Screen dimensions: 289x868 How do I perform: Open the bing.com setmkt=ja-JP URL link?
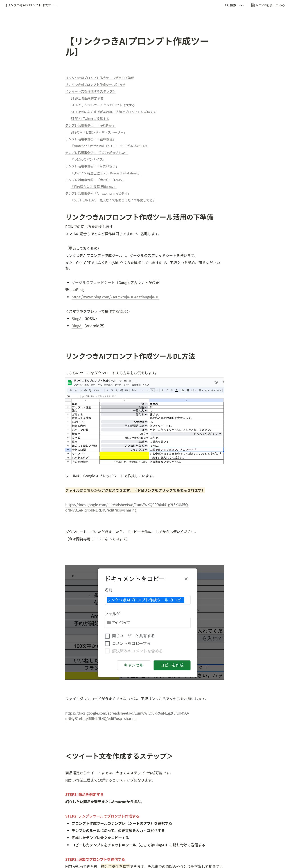click(x=115, y=297)
